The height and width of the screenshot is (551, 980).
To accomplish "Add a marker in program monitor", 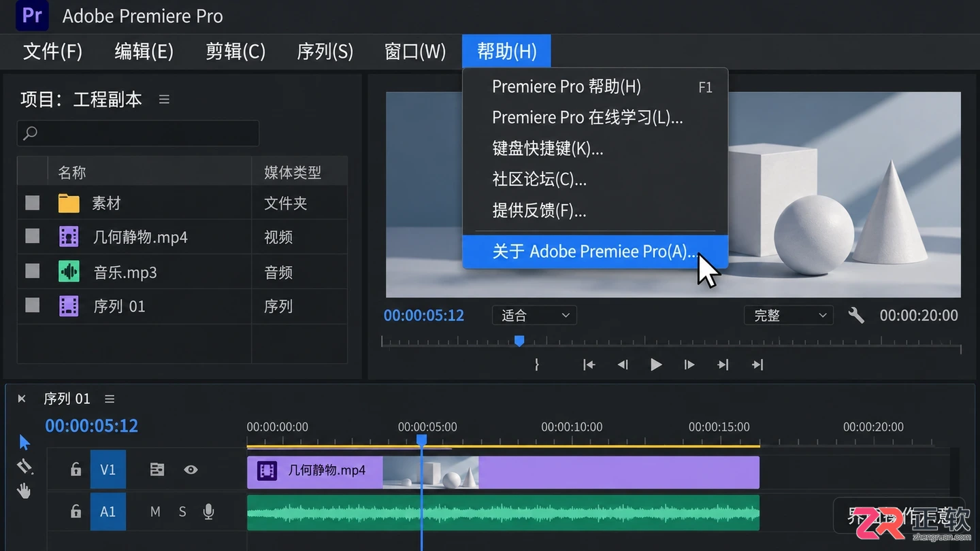I will coord(537,365).
